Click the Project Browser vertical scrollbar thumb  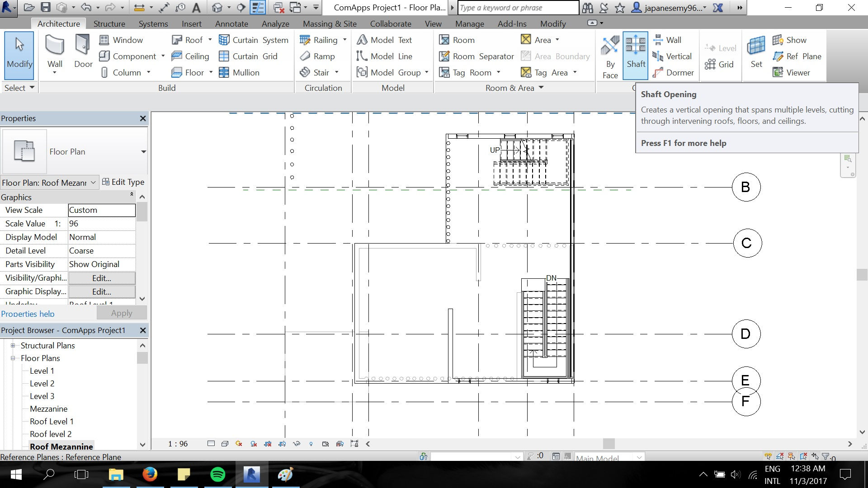[142, 358]
